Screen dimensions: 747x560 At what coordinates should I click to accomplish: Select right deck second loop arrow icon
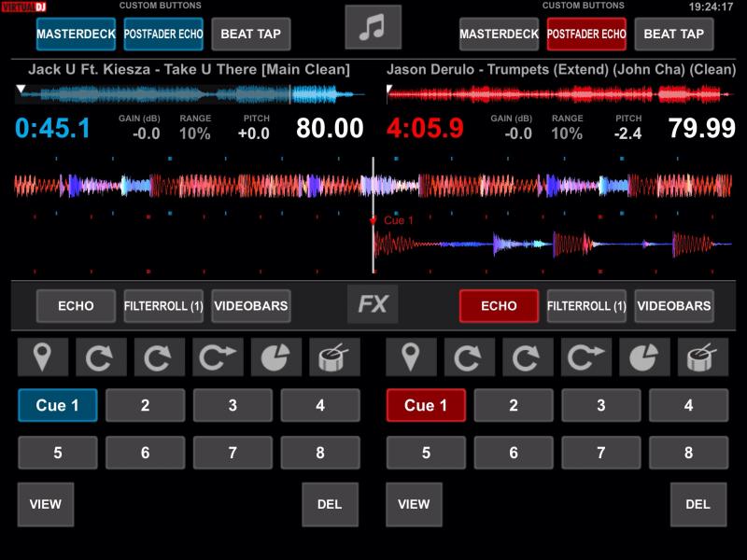tap(528, 357)
